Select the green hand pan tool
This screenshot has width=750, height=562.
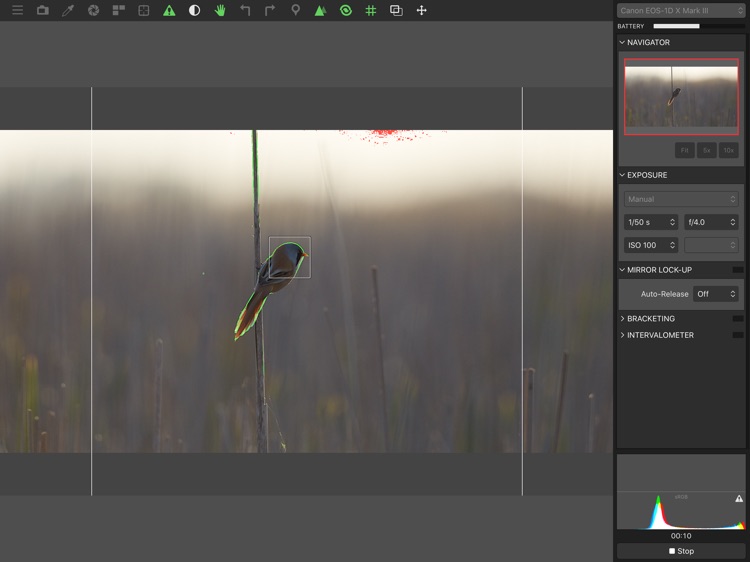click(220, 10)
